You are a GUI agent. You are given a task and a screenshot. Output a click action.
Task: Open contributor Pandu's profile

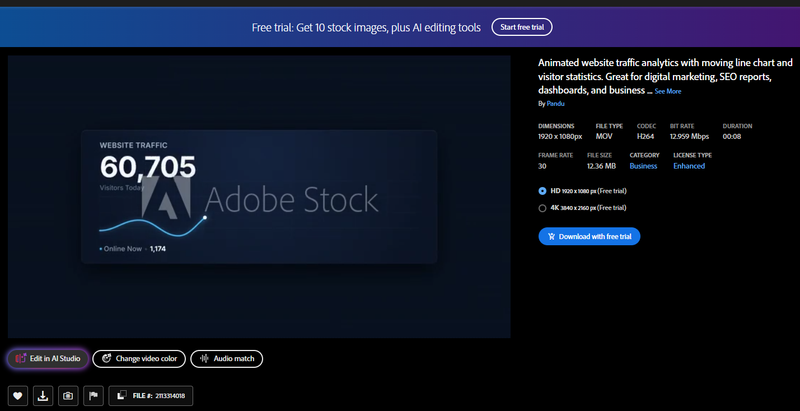tap(556, 104)
